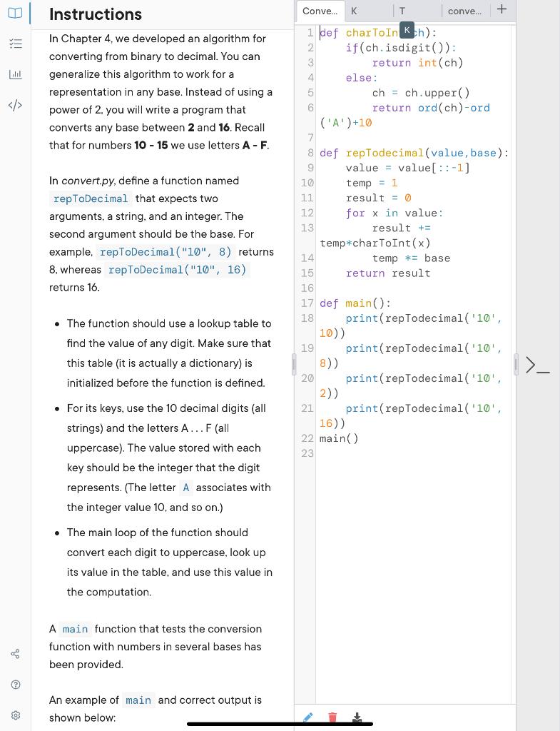
Task: Click the 'else:' code line
Action: pyautogui.click(x=362, y=78)
